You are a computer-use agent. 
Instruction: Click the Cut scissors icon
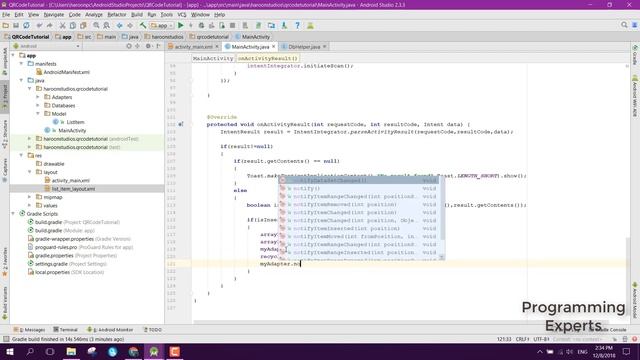(x=62, y=25)
